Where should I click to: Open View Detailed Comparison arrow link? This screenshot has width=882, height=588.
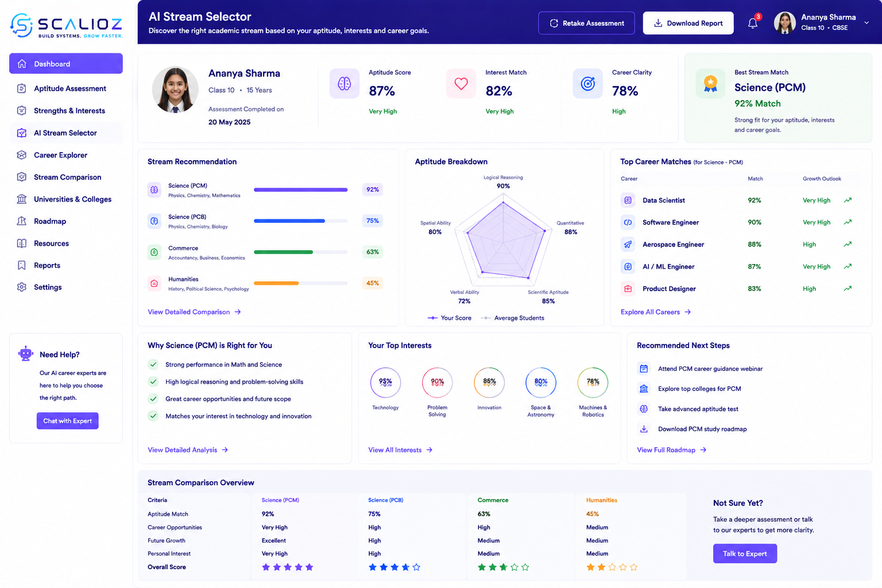194,312
